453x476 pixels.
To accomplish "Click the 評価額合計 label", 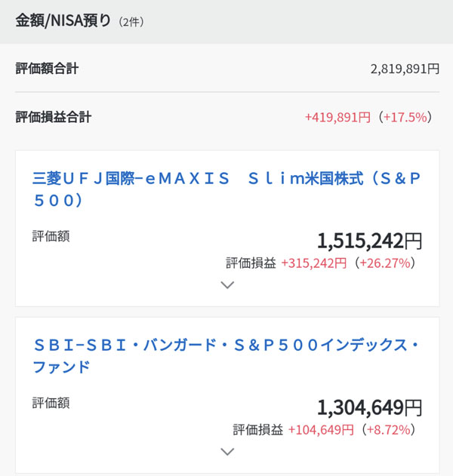I will 47,69.
